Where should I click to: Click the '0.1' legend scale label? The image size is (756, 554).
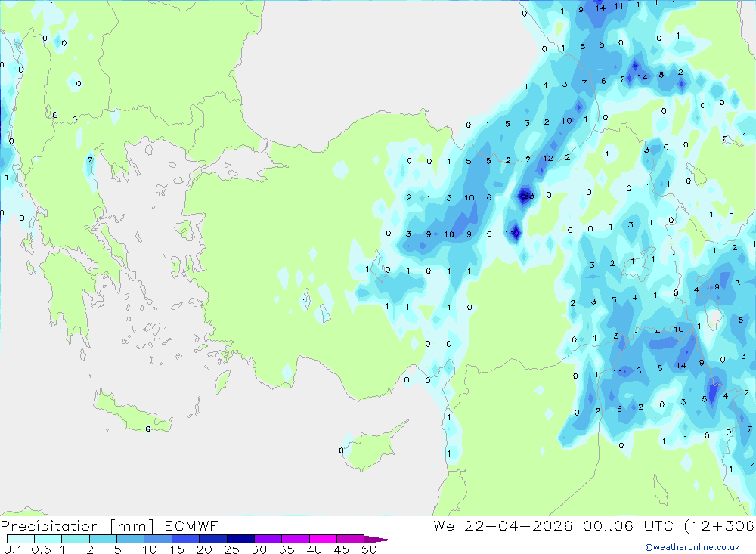tap(12, 549)
